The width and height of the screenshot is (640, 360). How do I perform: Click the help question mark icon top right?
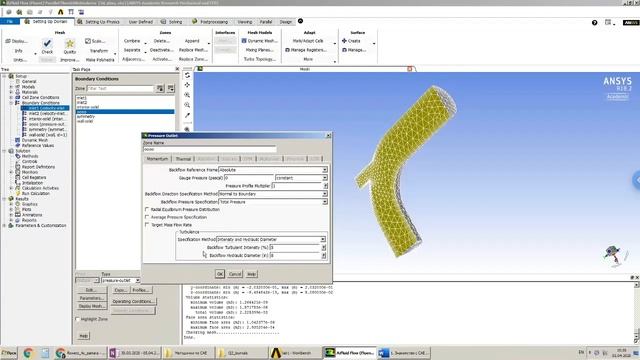coord(595,23)
